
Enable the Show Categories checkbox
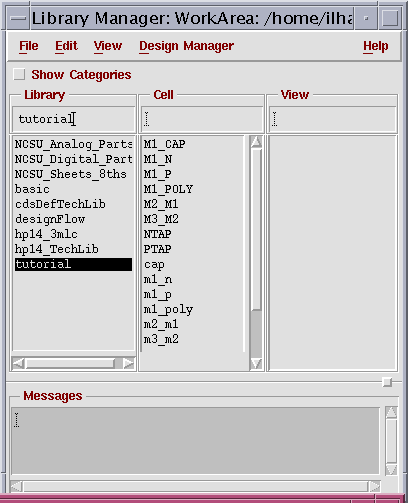click(x=19, y=74)
